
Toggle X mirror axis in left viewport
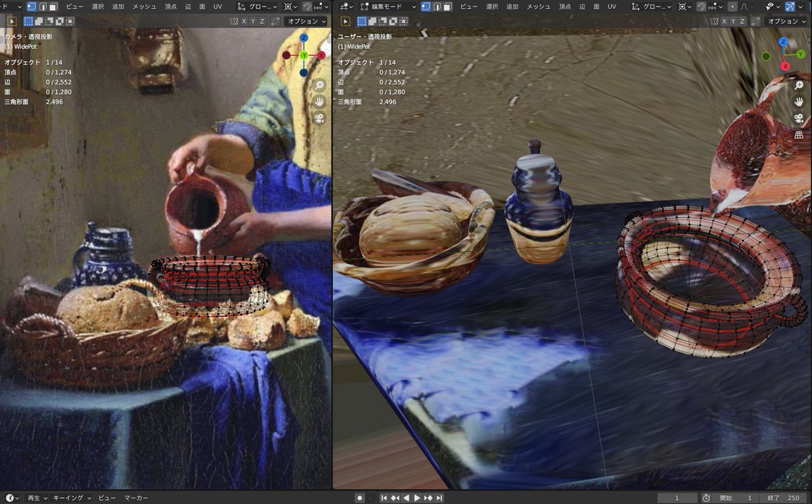(x=244, y=22)
